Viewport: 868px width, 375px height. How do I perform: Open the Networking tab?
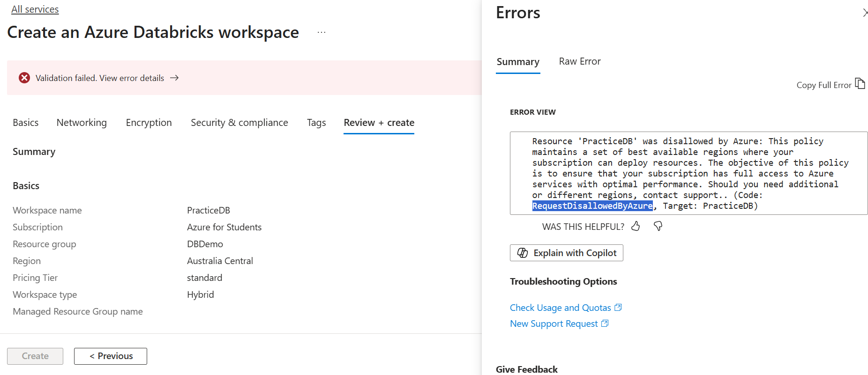82,123
